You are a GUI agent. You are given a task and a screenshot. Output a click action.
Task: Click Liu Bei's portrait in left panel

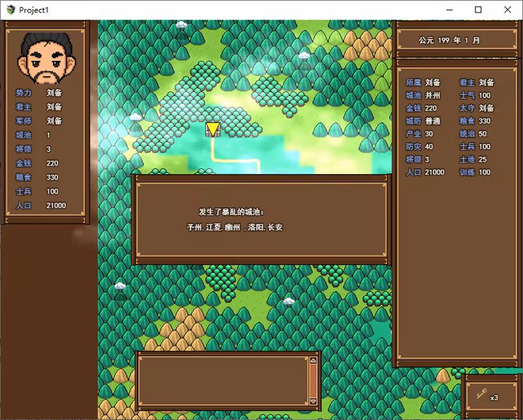[45, 58]
